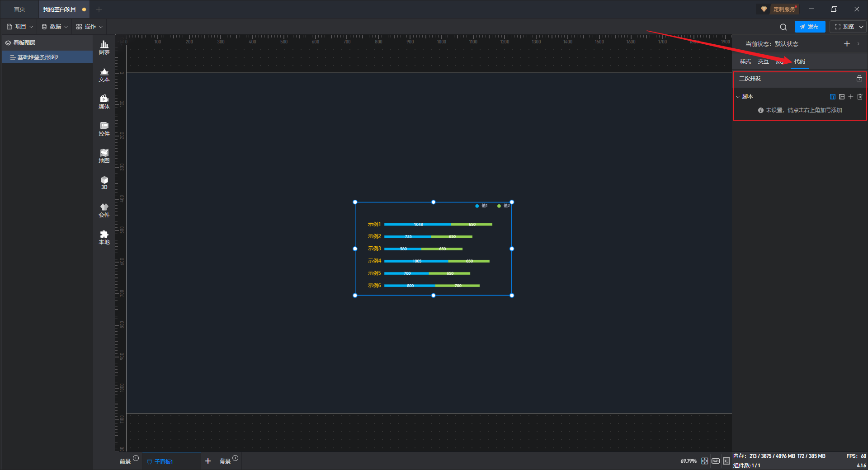Click the 4.1.6 version number
Viewport: 868px width, 470px height.
point(862,465)
